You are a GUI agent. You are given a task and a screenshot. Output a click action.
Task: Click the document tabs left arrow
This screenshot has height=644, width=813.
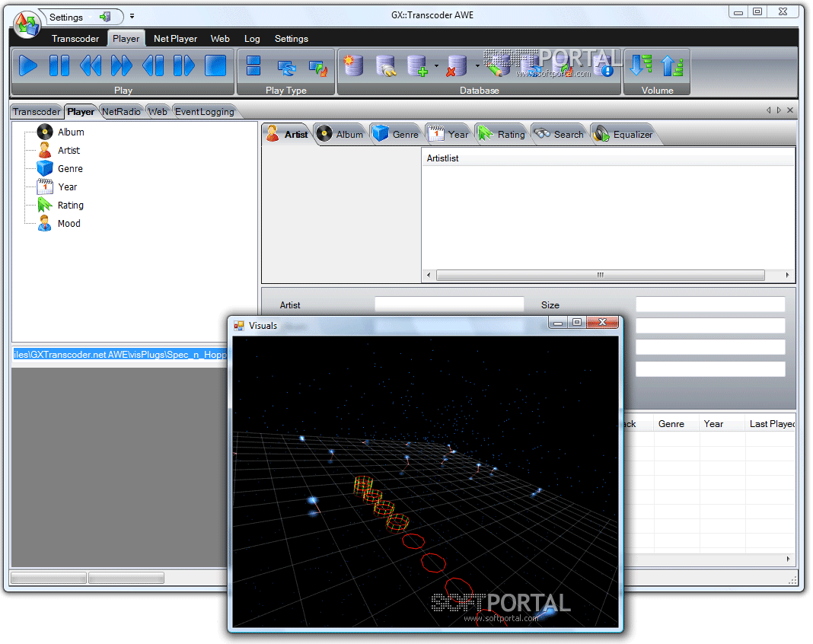point(768,110)
